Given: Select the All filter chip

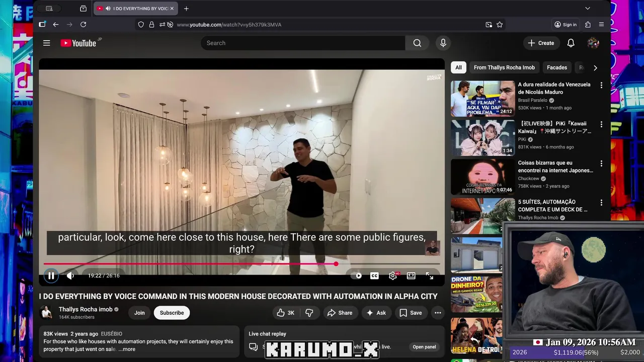Looking at the screenshot, I should click(x=458, y=67).
